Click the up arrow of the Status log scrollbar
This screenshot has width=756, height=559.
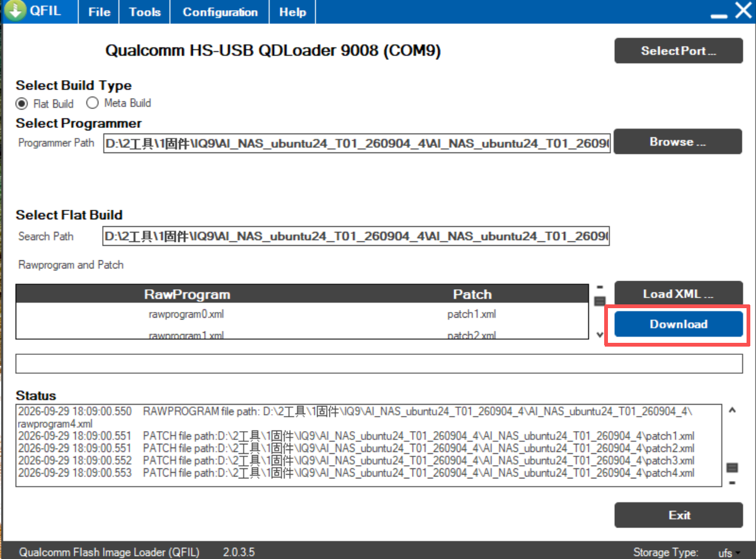(732, 410)
